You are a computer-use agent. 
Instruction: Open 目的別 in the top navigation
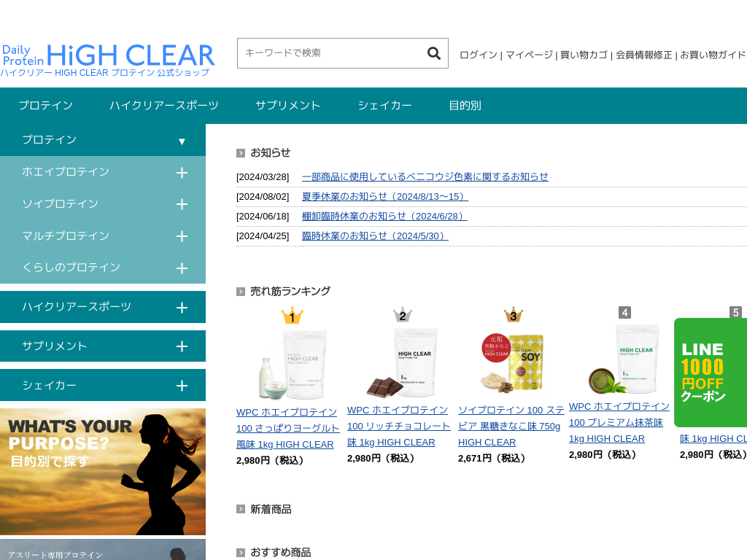tap(465, 105)
